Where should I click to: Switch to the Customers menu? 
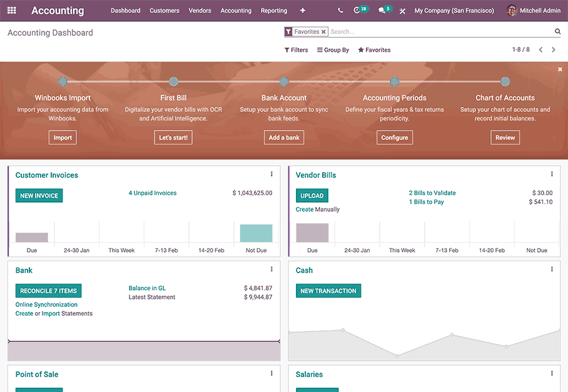tap(164, 10)
